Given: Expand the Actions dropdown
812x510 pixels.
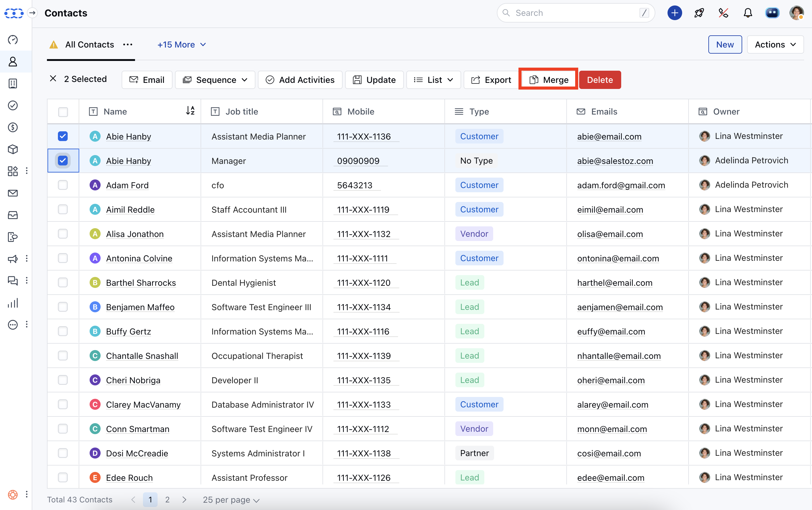Looking at the screenshot, I should point(775,44).
